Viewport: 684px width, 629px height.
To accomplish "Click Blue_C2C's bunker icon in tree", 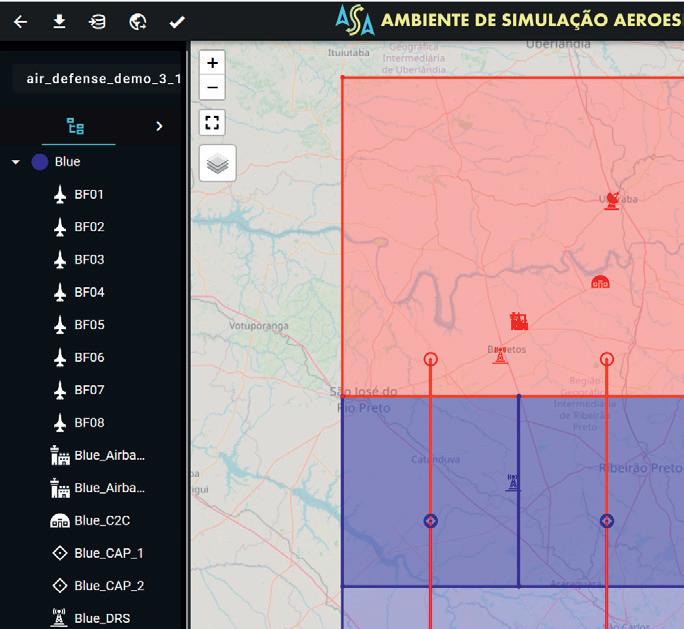I will 60,521.
